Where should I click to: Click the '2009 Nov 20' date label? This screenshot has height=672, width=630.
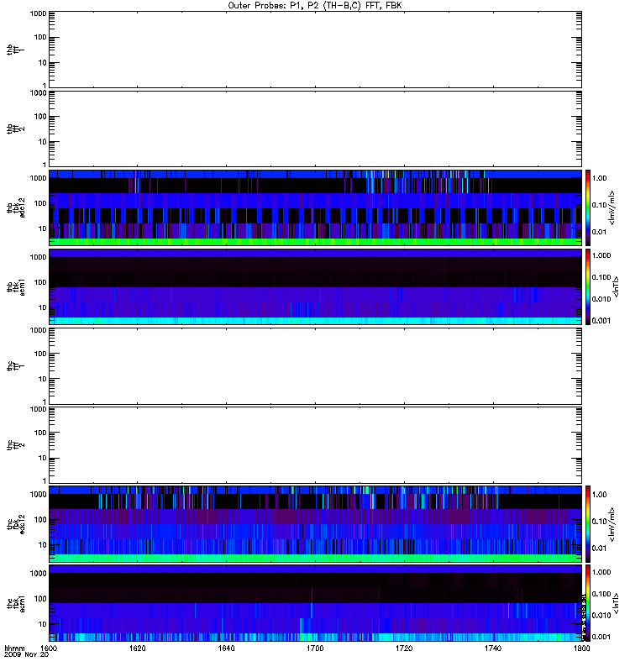26,654
